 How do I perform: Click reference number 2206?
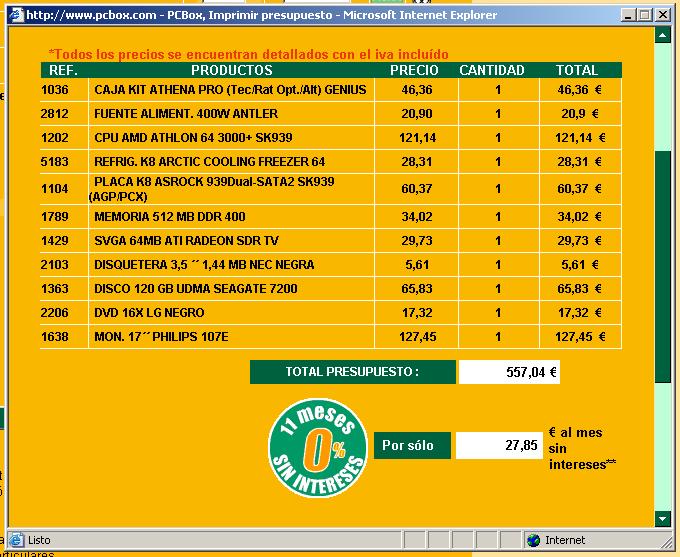[x=55, y=313]
